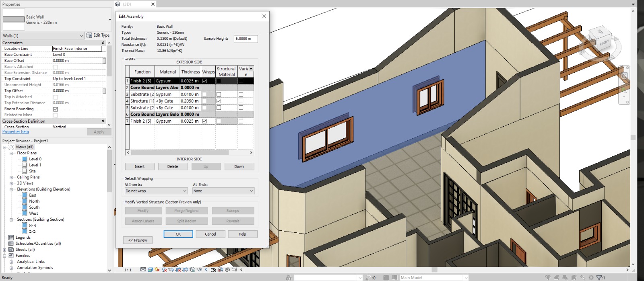644x281 pixels.
Task: Click the Insert layer button
Action: (x=140, y=166)
